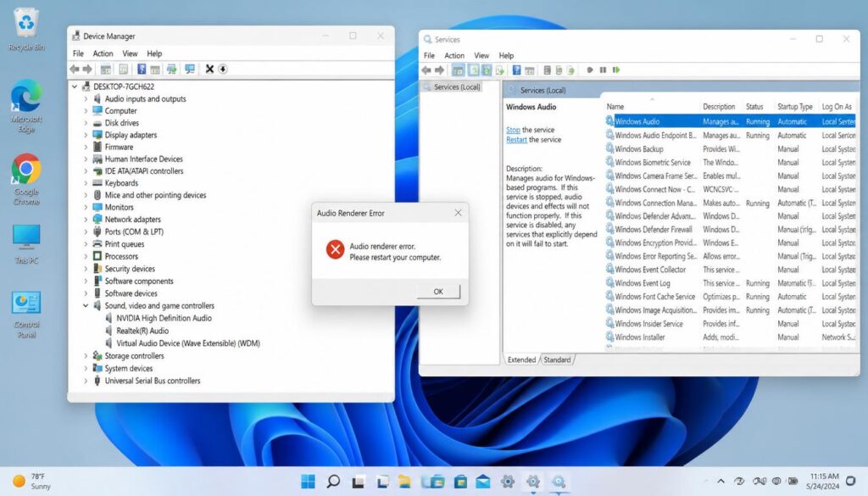The width and height of the screenshot is (868, 496).
Task: Click OK in the Audio Renderer Error dialog
Action: [438, 291]
